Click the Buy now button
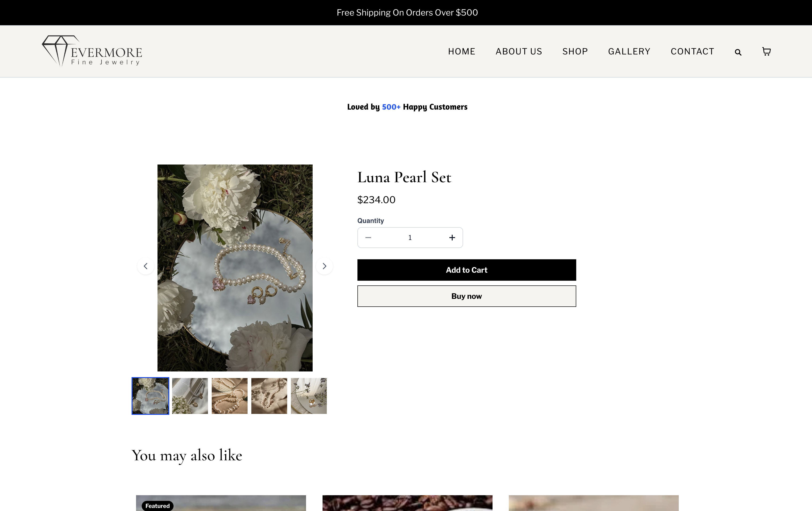The image size is (812, 511). (467, 296)
